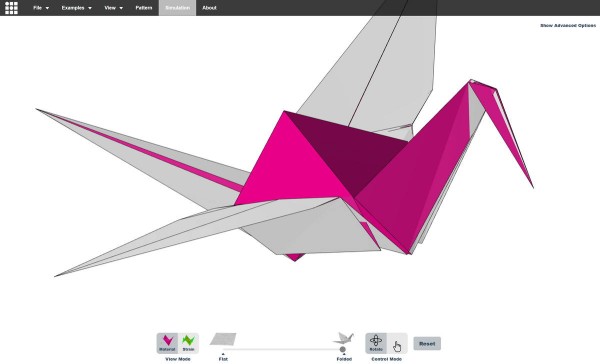Switch view mode to Strain
Screen dimensions: 600x364
pyautogui.click(x=188, y=343)
